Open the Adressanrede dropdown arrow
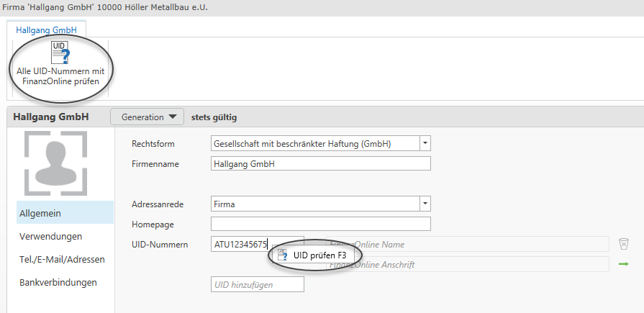 (x=425, y=204)
